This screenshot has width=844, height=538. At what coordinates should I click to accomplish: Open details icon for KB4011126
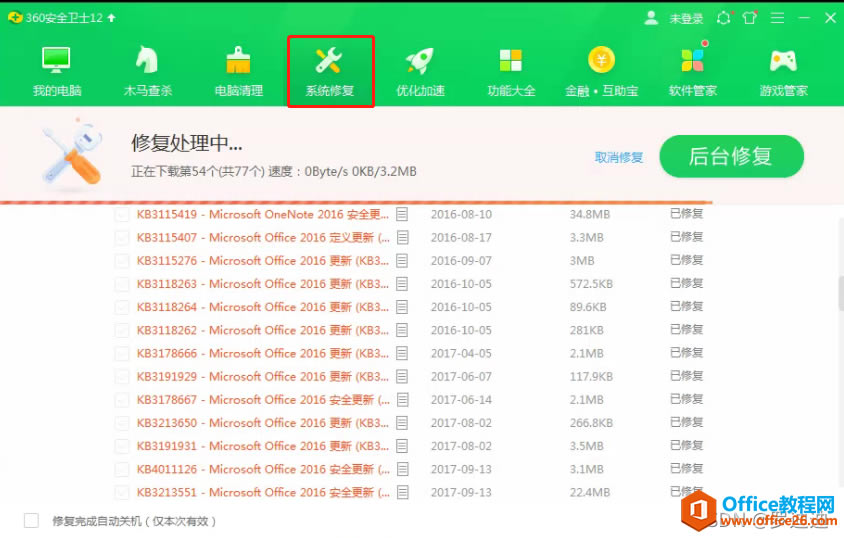402,469
